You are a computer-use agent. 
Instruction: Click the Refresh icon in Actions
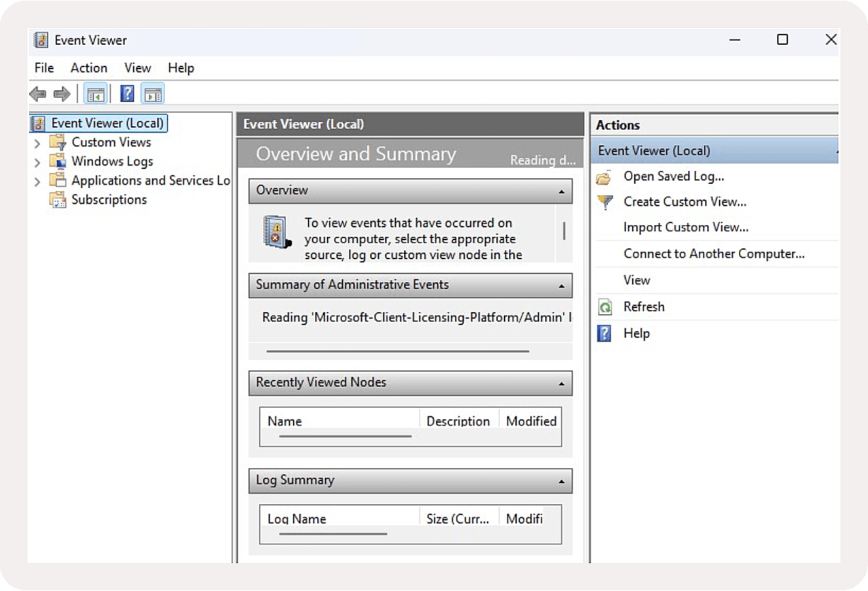click(604, 307)
